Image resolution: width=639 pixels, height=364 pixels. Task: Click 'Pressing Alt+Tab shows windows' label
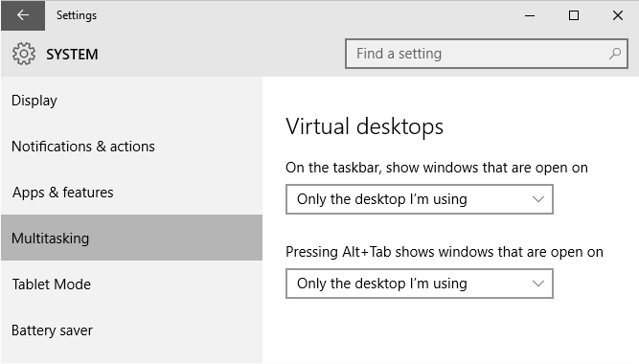click(445, 252)
